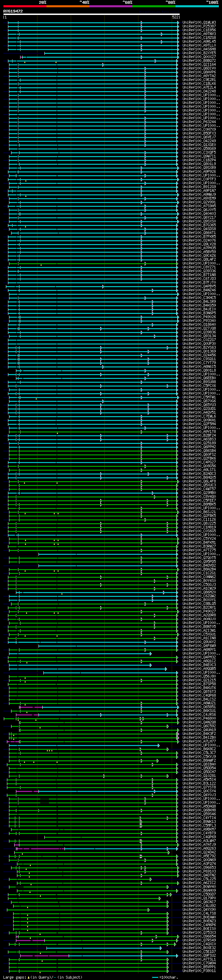Screen dimensions: 222x980
Task: Click the UniRef100_Q6PPH2 label
Action: click(x=199, y=447)
